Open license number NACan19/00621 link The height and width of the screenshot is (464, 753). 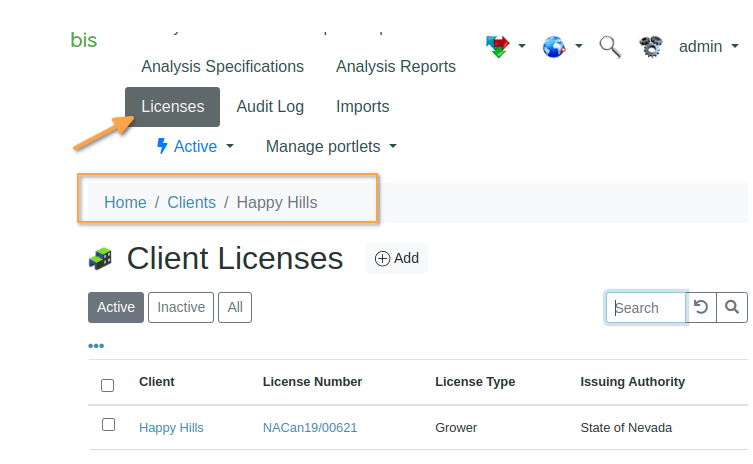[x=310, y=428]
